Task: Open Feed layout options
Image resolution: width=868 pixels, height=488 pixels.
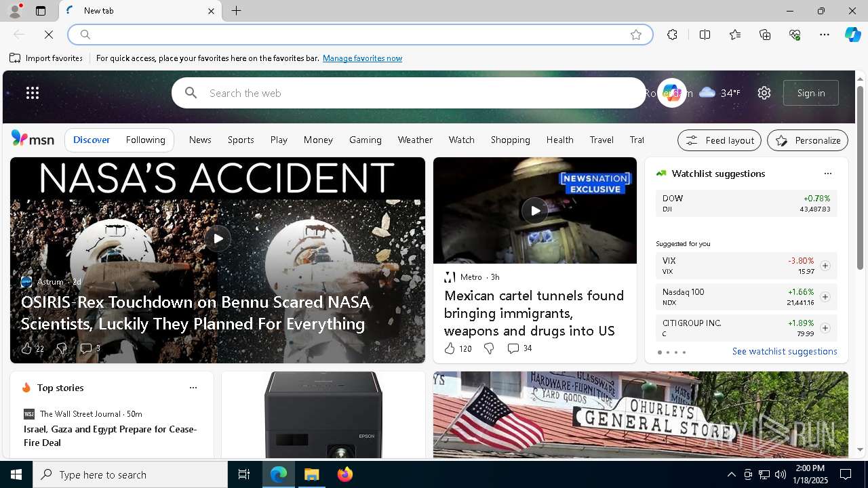Action: tap(719, 140)
